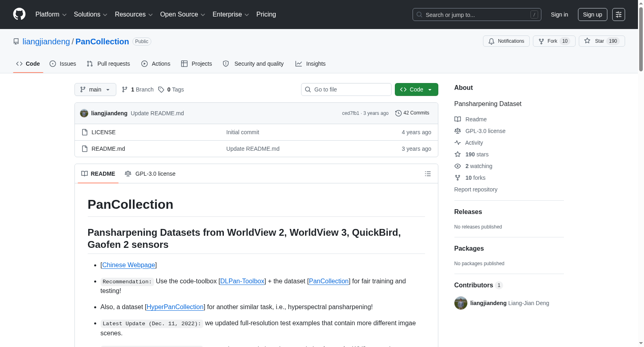Open the Packages section heading

pos(469,249)
